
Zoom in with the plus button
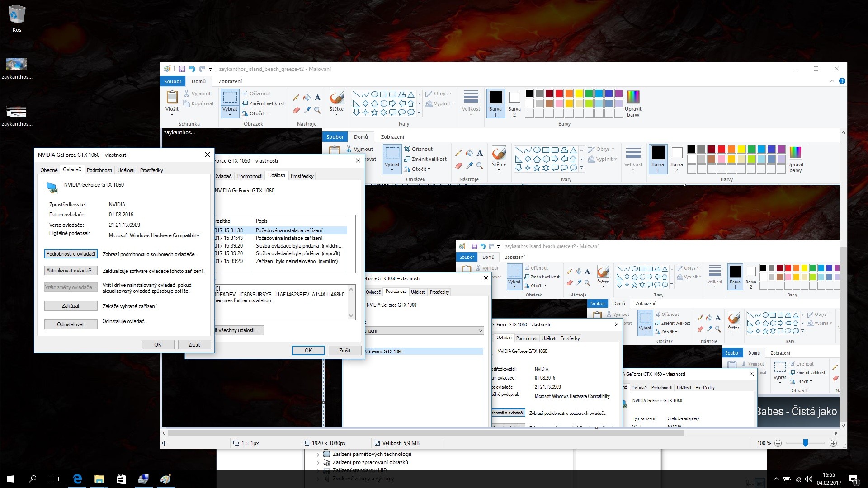coord(833,443)
